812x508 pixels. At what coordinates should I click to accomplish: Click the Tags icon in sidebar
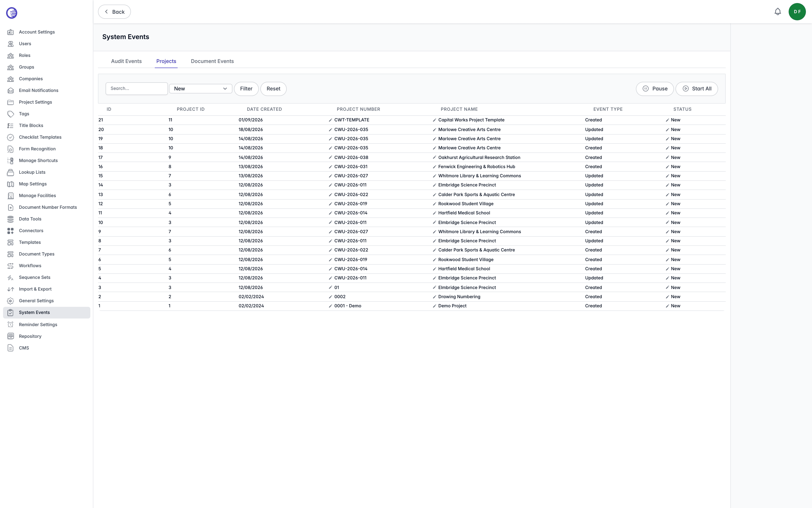pos(11,114)
